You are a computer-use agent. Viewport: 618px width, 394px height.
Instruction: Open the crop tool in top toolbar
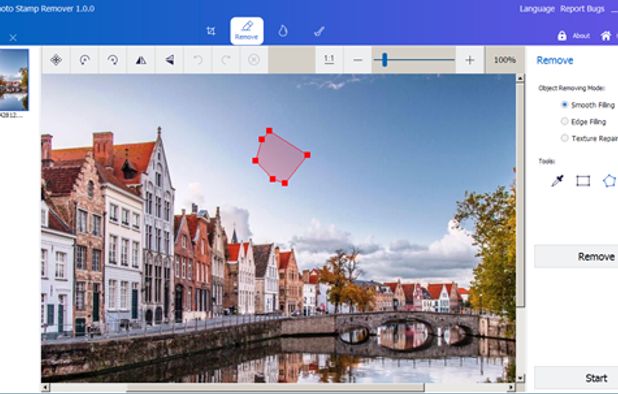[211, 31]
